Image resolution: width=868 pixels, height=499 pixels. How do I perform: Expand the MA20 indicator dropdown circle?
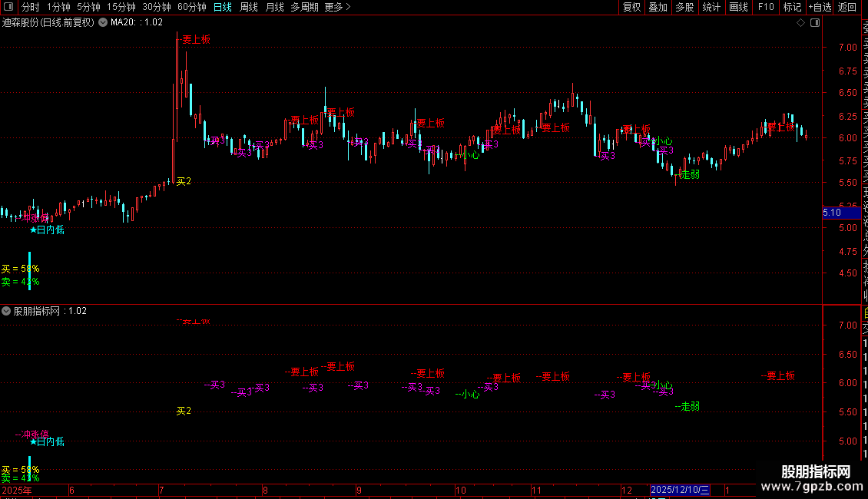tap(103, 22)
